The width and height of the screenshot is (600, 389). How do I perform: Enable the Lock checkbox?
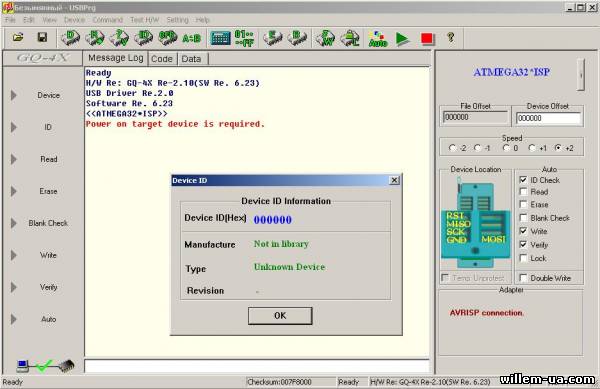(x=523, y=258)
